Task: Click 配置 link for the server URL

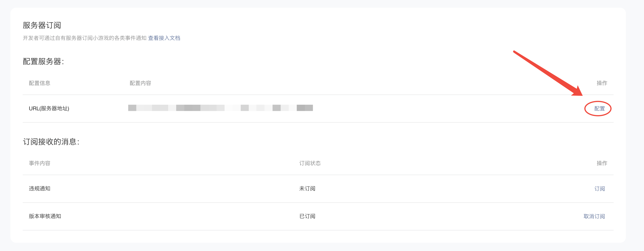Action: 599,109
